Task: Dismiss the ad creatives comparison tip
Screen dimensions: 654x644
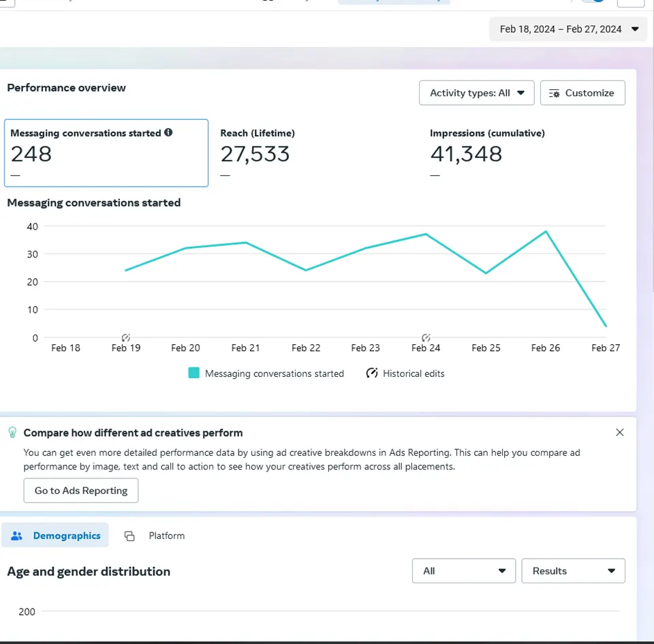Action: [x=619, y=432]
